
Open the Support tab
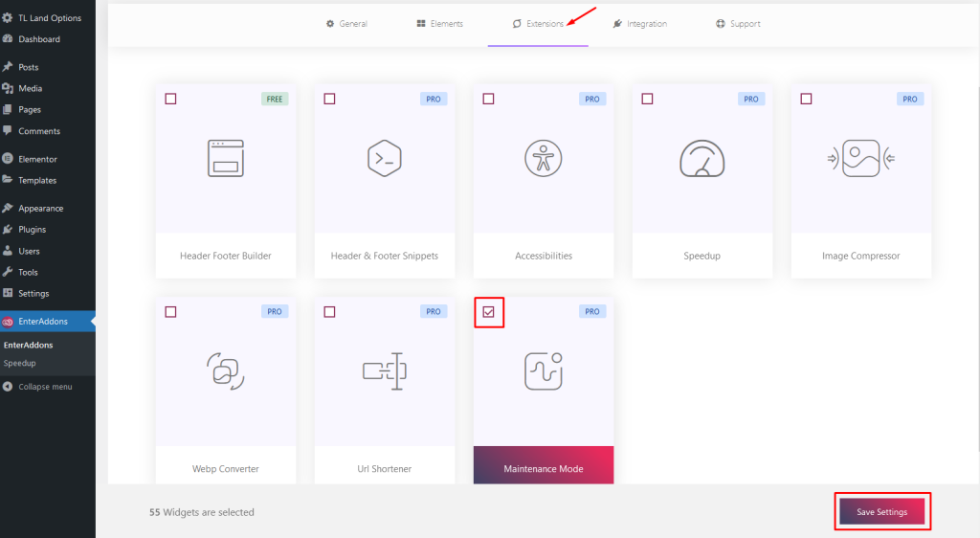click(738, 24)
